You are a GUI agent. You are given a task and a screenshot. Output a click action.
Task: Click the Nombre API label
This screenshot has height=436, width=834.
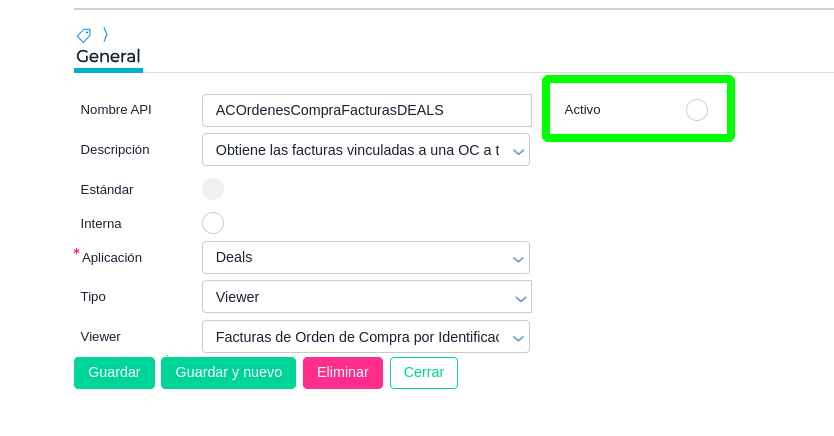pos(116,110)
